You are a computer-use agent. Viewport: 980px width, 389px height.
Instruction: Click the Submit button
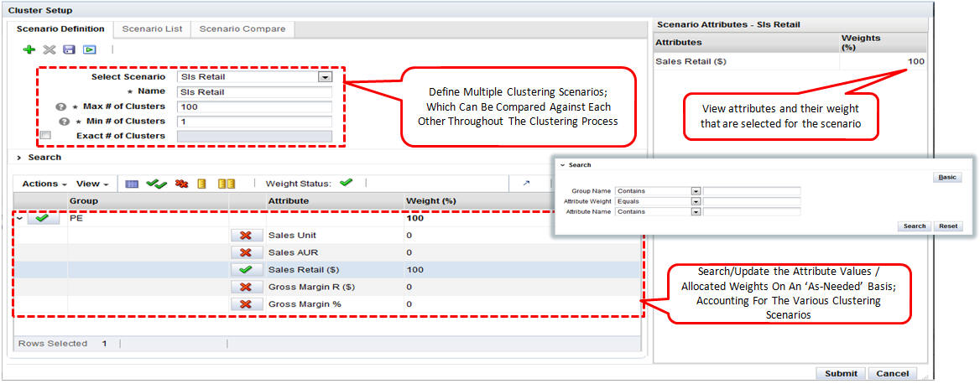coord(841,373)
